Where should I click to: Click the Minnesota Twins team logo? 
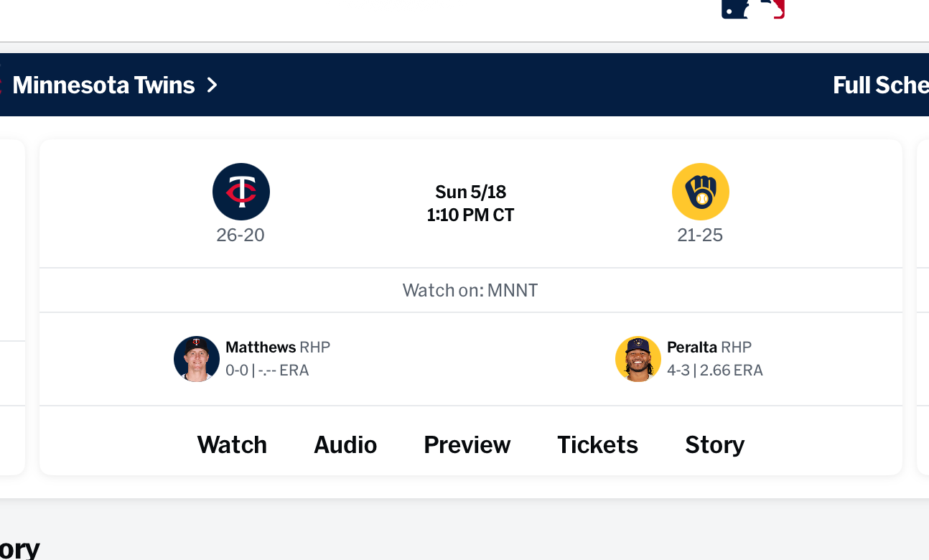[241, 192]
